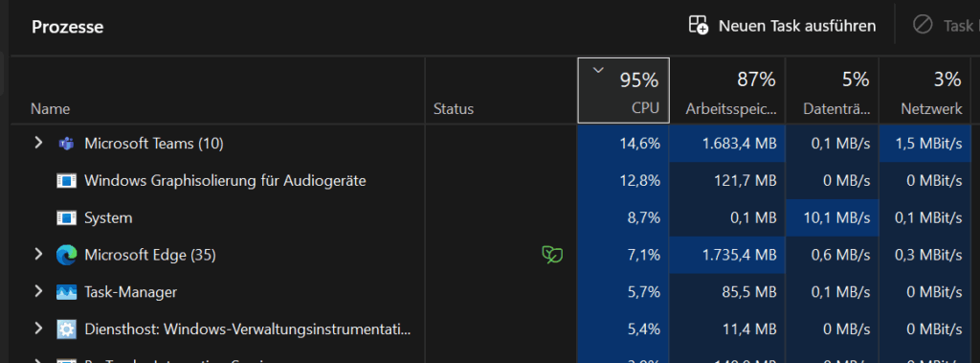Click the Microsoft Edge browser icon
Screen dimensions: 980x363
point(66,255)
